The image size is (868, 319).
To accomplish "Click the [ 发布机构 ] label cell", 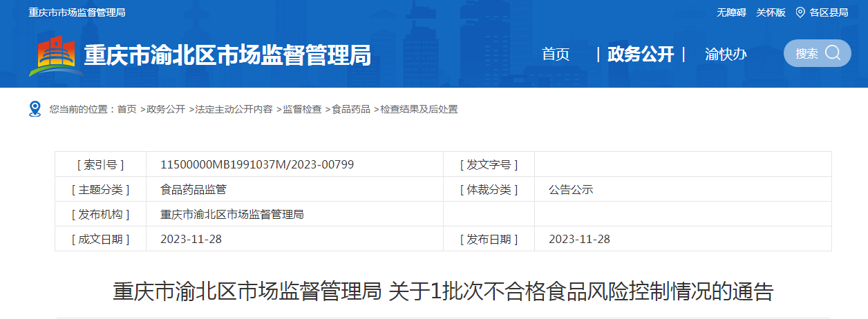I will click(x=101, y=214).
